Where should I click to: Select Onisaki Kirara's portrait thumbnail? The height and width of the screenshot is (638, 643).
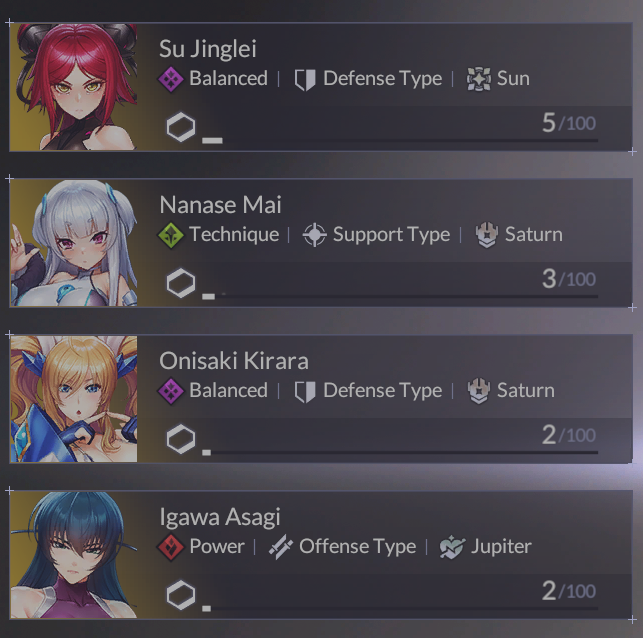tap(74, 399)
